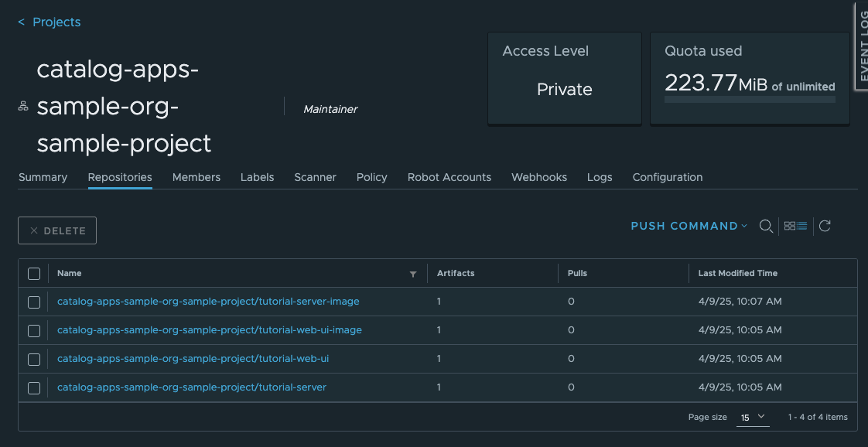Open the Name column filter icon

pos(413,274)
